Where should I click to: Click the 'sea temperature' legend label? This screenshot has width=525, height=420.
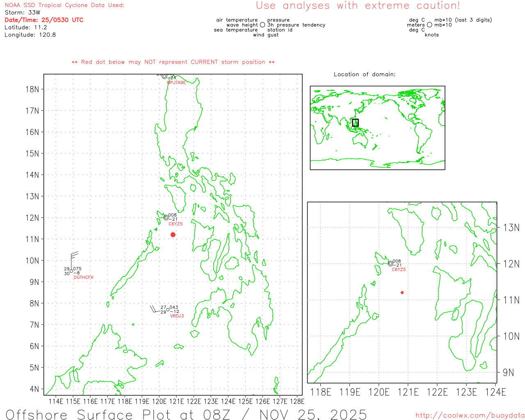pos(236,30)
